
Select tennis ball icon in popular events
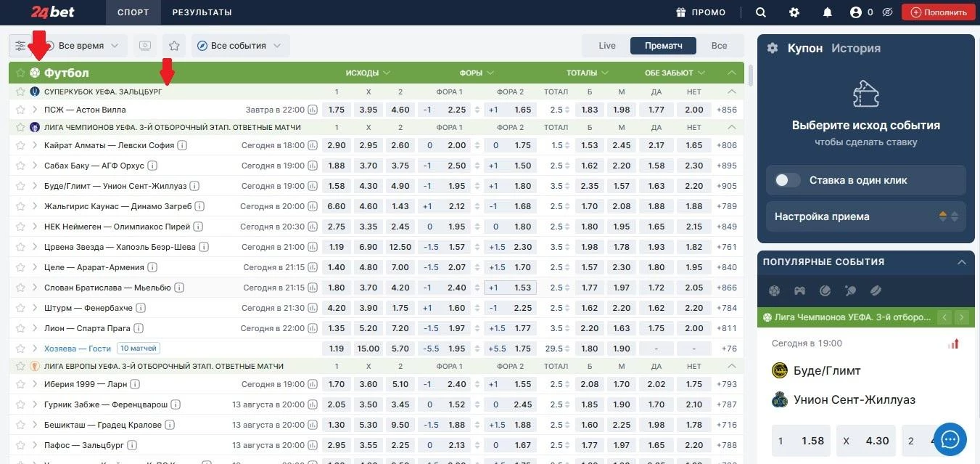pos(825,291)
